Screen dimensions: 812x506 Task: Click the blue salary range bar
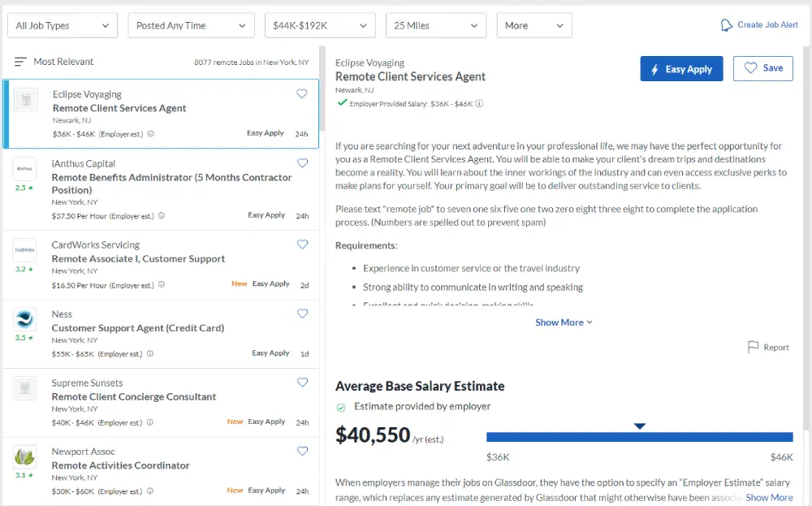pos(640,437)
